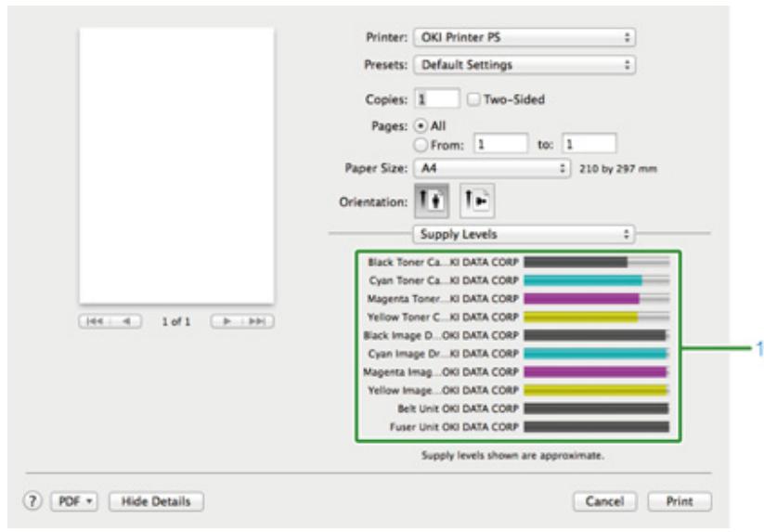Click the Copies input field

pos(436,98)
